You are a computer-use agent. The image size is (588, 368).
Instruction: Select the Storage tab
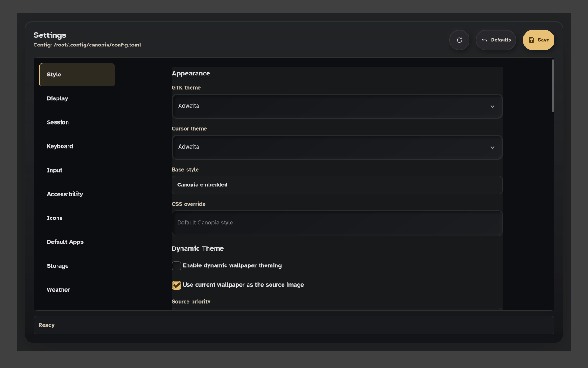coord(77,266)
